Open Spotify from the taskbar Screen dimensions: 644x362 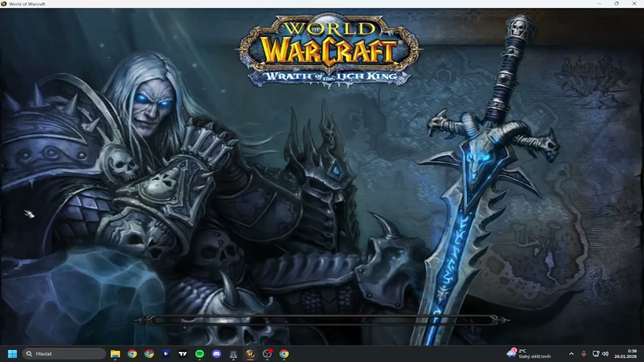pos(199,353)
